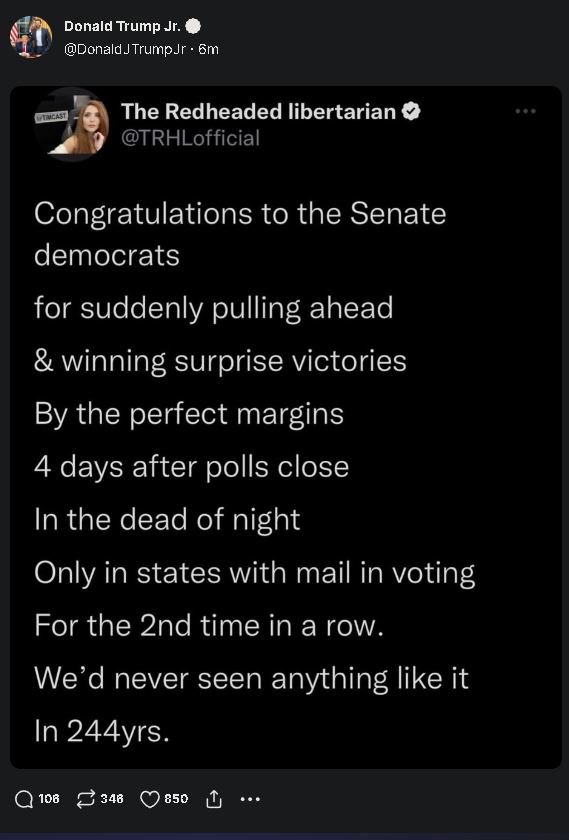Click The Redheaded libertarian account name
This screenshot has width=569, height=840.
(x=258, y=111)
